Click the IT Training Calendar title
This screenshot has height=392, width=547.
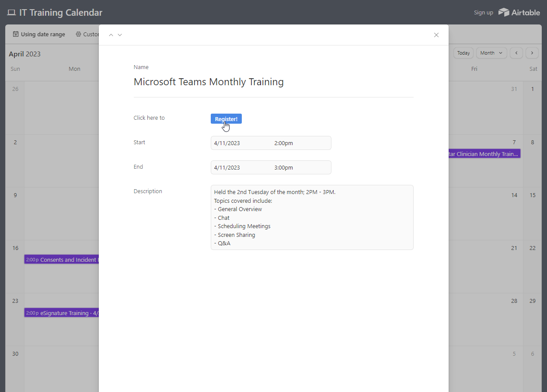[x=61, y=13]
